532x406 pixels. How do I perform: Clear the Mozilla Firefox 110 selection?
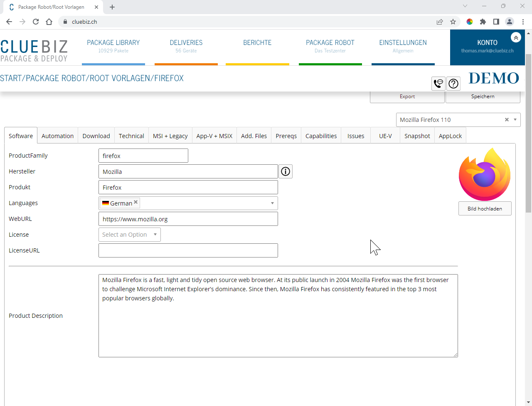pos(507,120)
